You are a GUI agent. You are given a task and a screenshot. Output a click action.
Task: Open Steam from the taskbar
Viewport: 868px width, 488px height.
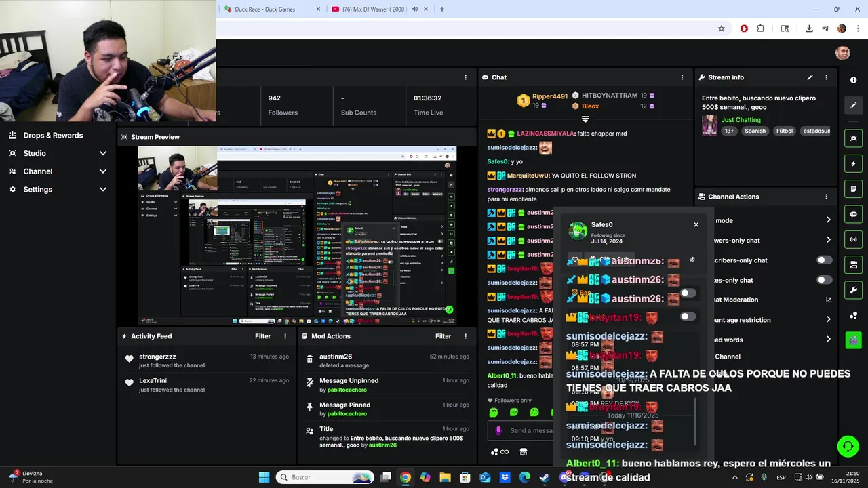click(544, 477)
